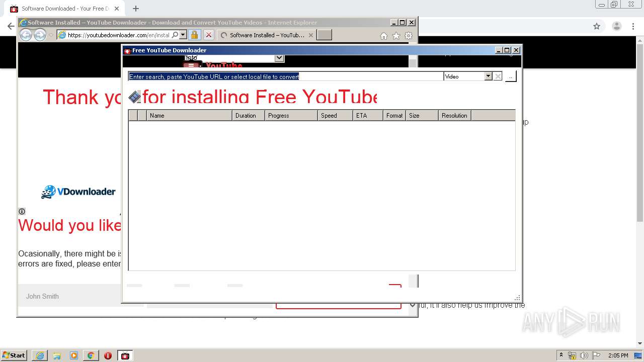Click the Chrome page vertical scrollbar
This screenshot has width=644, height=362.
640,132
